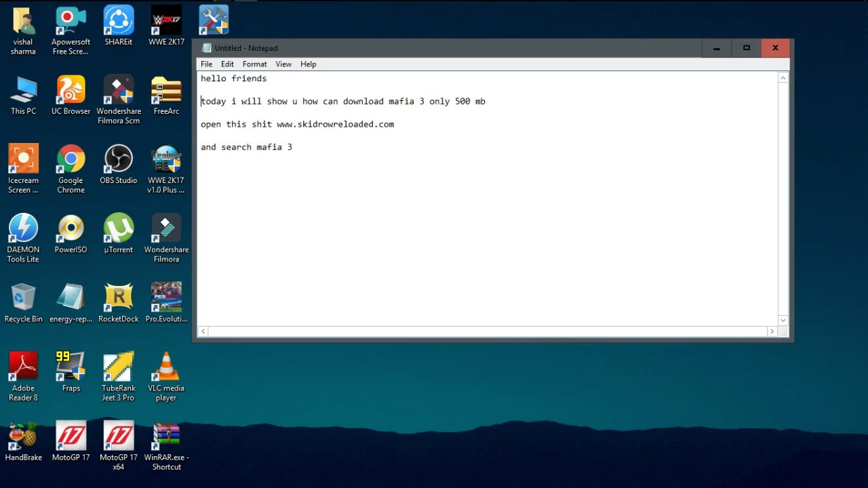
Task: Click the Notepad title bar icon
Action: point(206,48)
